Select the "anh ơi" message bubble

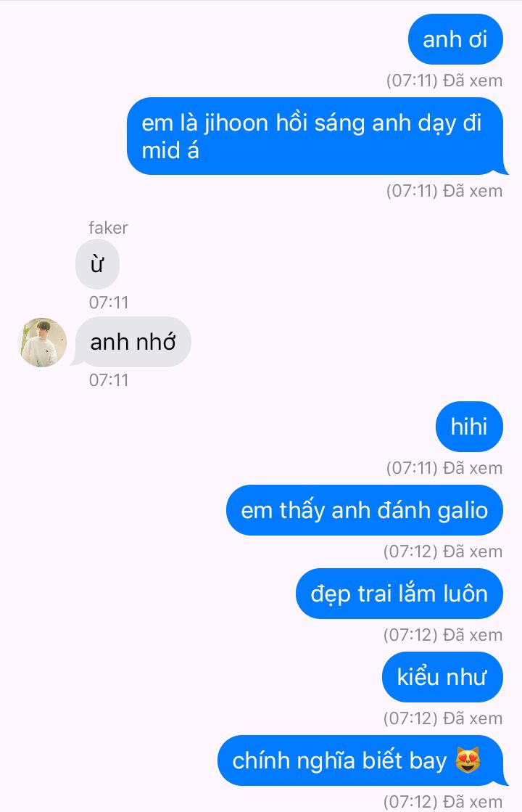pyautogui.click(x=455, y=39)
